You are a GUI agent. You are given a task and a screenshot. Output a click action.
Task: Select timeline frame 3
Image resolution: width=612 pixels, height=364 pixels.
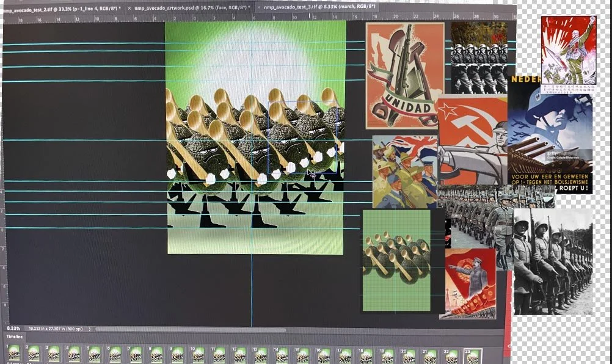tap(54, 353)
